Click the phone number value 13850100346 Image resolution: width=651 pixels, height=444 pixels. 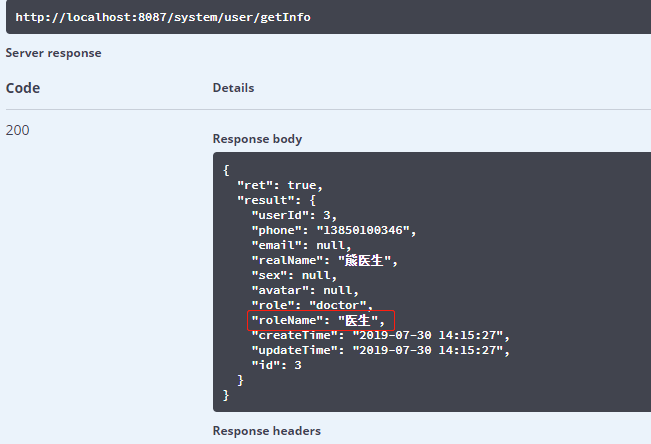point(369,230)
